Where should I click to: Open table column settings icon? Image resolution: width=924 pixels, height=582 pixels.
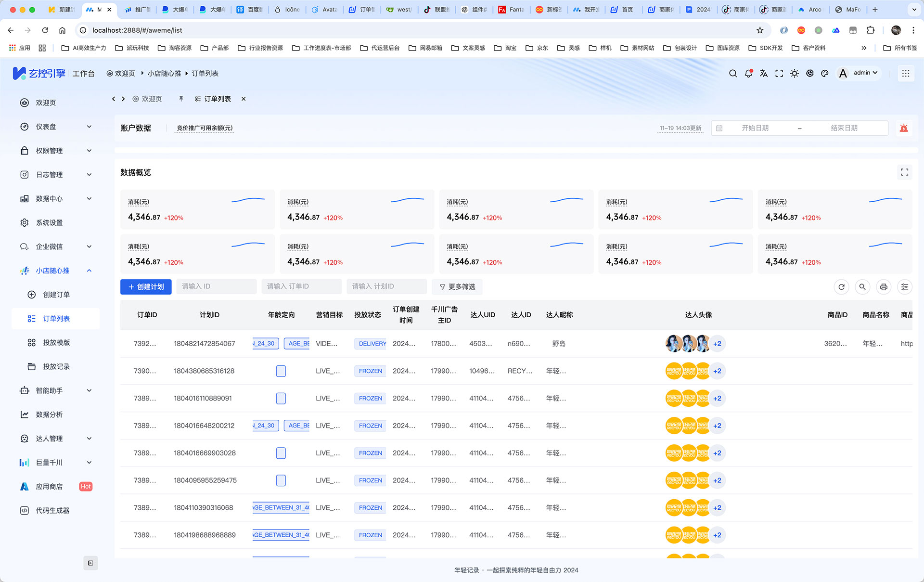[x=905, y=286]
